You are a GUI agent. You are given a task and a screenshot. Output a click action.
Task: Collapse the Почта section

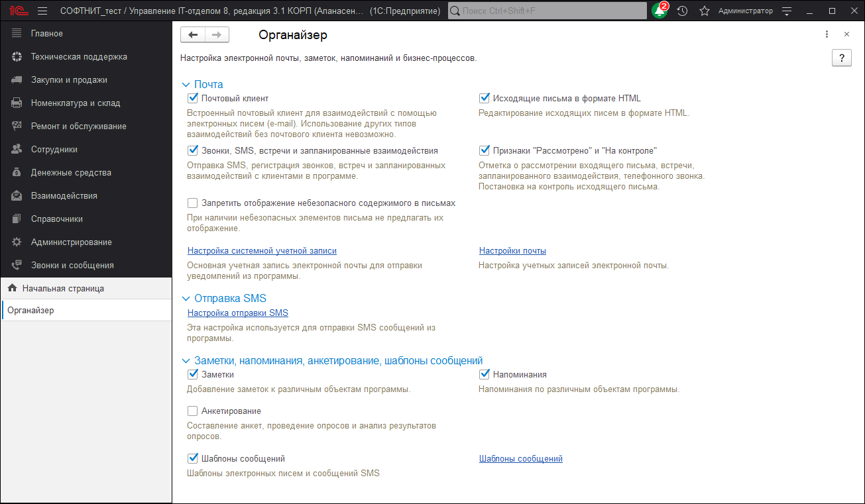186,85
